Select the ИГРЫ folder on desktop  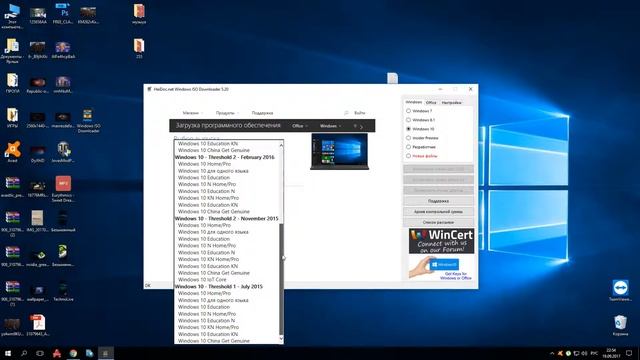tap(12, 118)
